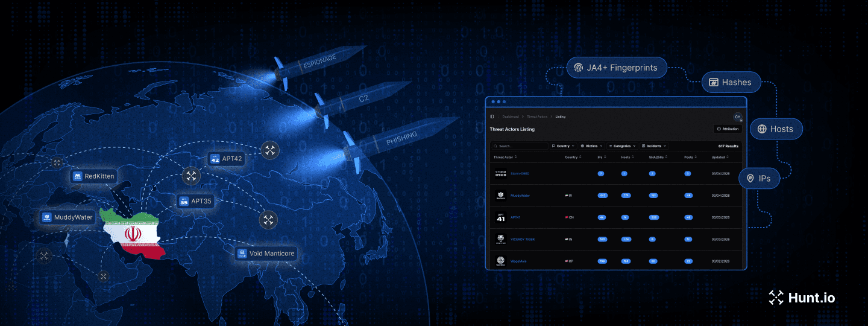Click the JA4+ Fingerprints fingerprint icon
This screenshot has width=868, height=326.
pos(579,68)
